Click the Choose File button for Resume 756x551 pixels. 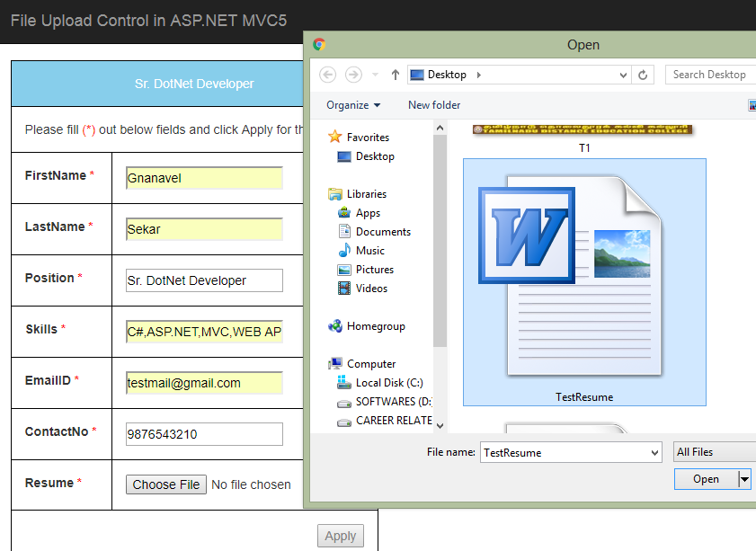coord(165,484)
